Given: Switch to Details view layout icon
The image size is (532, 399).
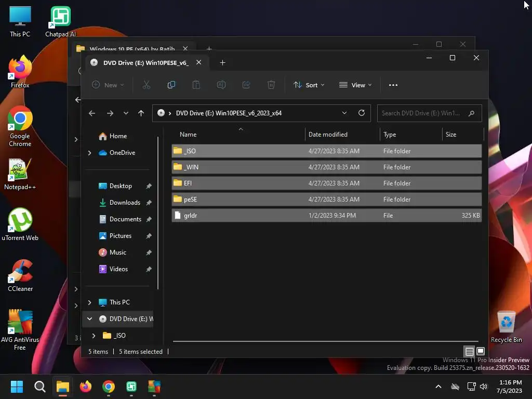Looking at the screenshot, I should (x=469, y=351).
